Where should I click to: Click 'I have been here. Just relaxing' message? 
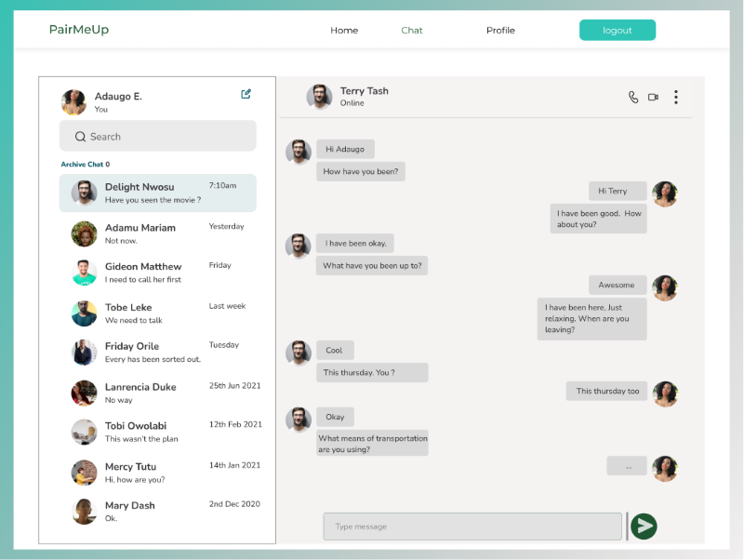pos(591,318)
